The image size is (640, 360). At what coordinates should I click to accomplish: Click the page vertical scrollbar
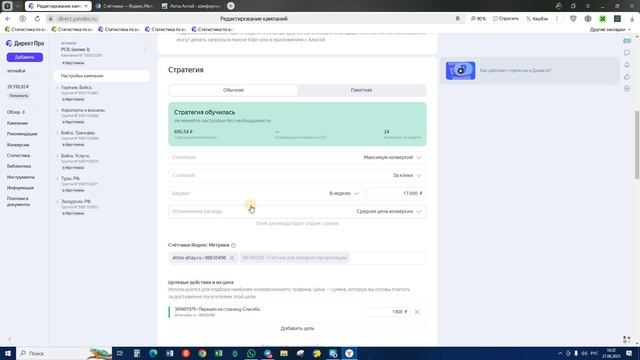pos(637,144)
